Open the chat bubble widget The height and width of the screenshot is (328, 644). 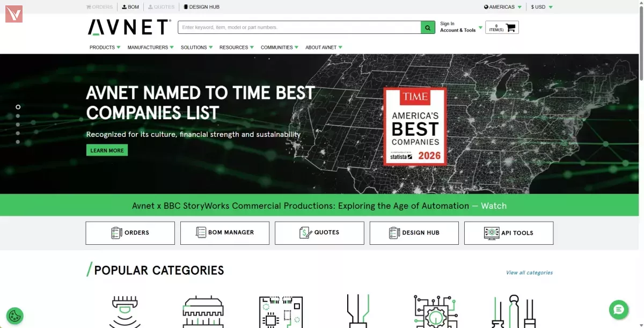(x=619, y=309)
